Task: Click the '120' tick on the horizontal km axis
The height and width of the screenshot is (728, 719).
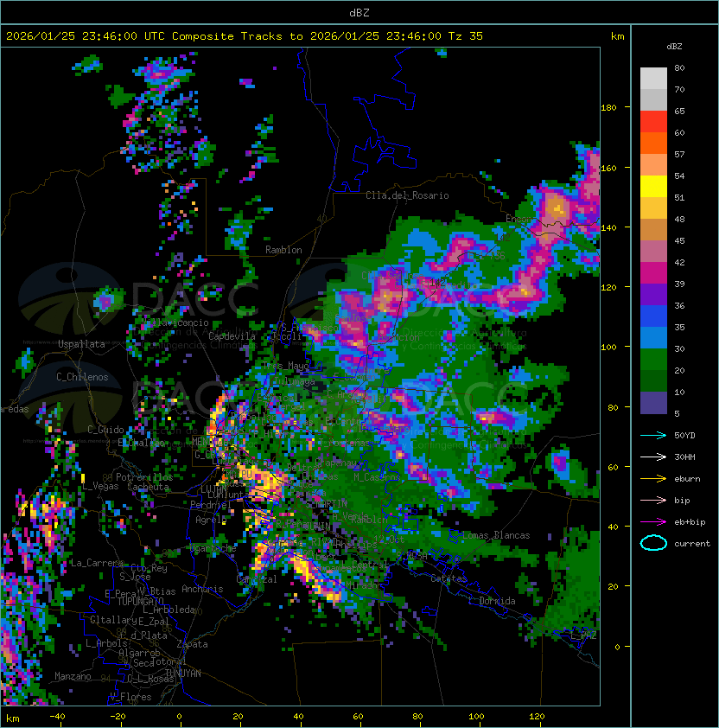Action: [537, 717]
